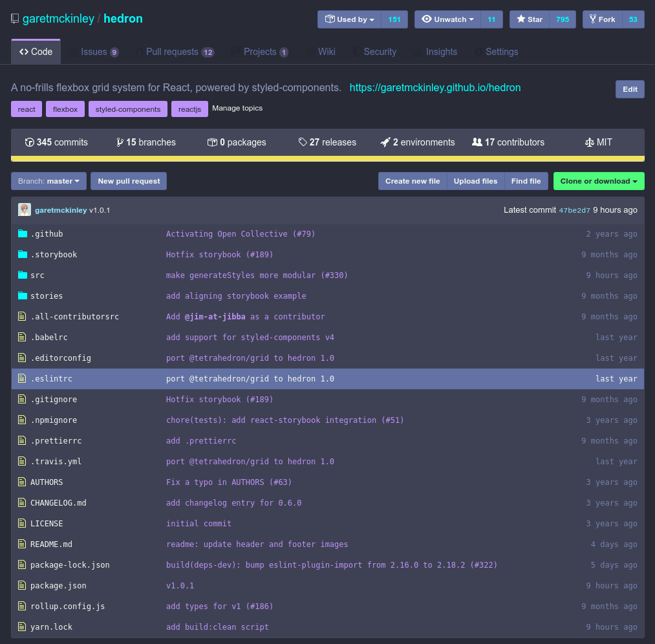Click the New pull request button
Viewport: 655px width, 644px height.
(x=129, y=181)
